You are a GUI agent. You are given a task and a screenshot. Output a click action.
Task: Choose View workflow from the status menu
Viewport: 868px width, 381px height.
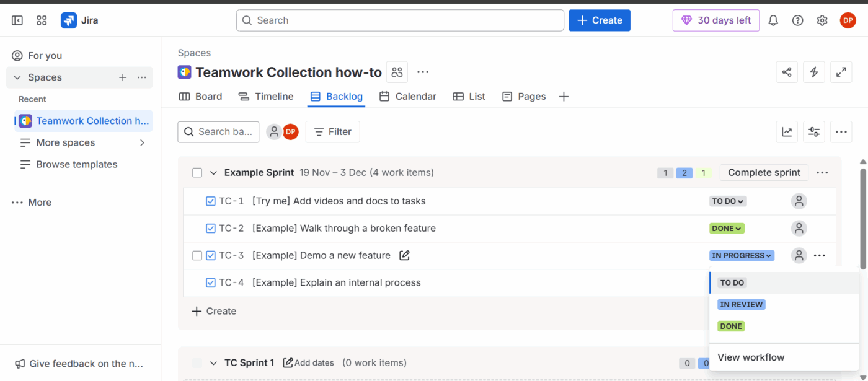click(x=751, y=357)
